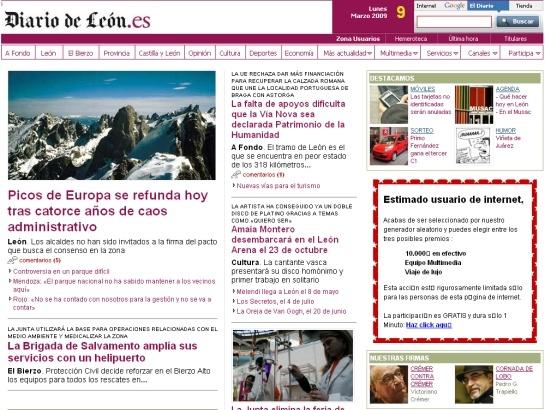Click the Diario de León.es logo
This screenshot has height=410, width=545.
tap(77, 20)
